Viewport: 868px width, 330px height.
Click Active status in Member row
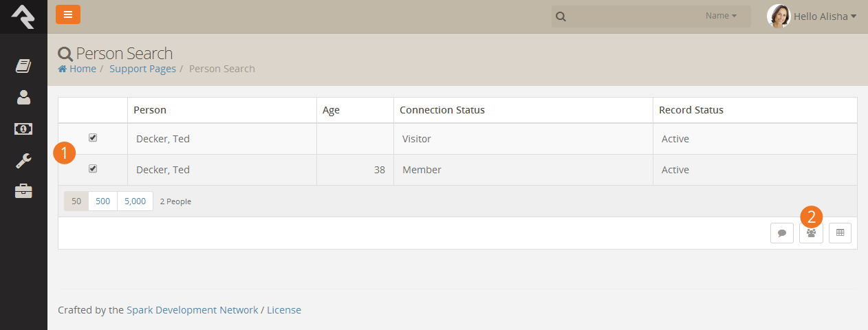point(675,170)
